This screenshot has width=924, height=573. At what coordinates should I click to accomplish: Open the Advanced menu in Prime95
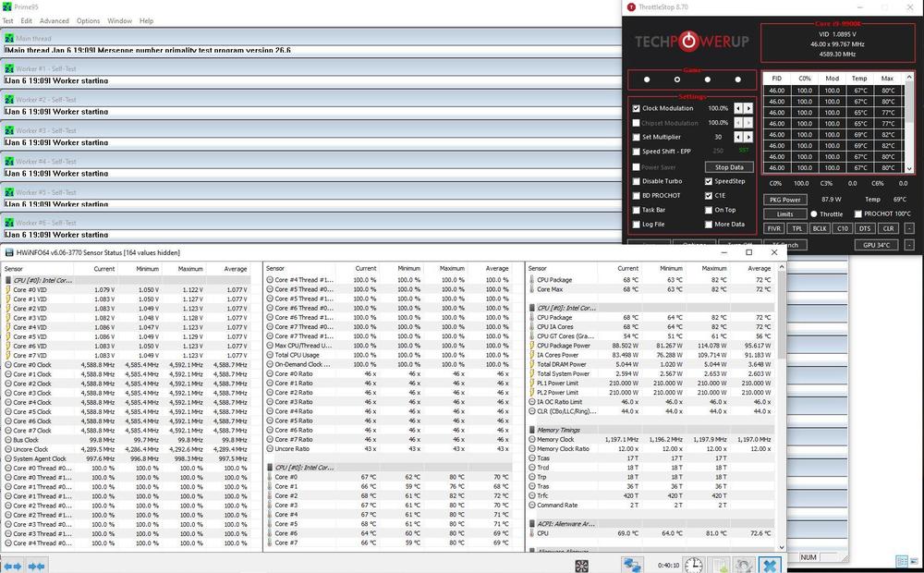coord(54,20)
